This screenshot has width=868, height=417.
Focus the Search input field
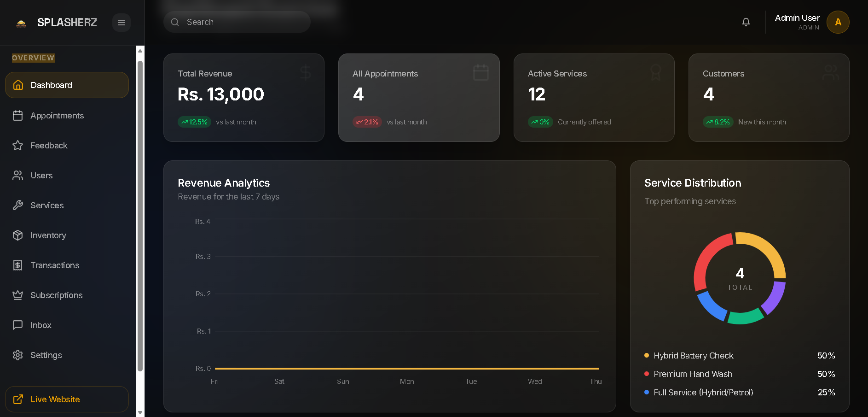pos(237,22)
